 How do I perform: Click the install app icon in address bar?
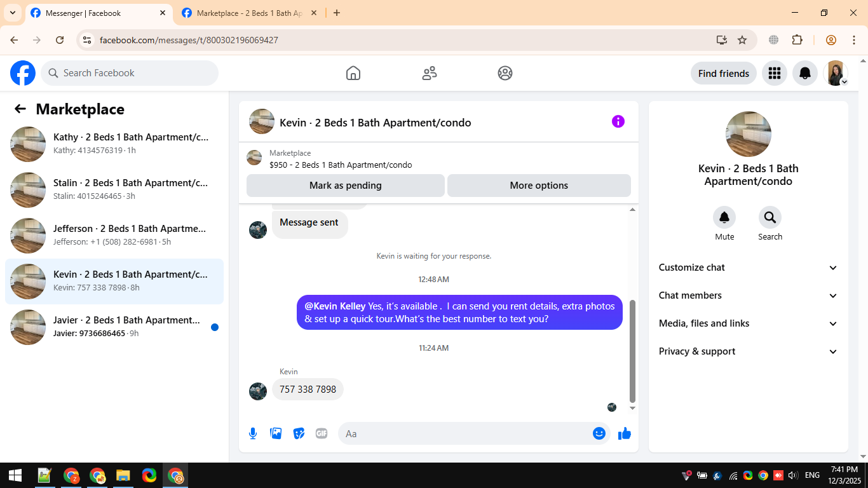pyautogui.click(x=721, y=40)
